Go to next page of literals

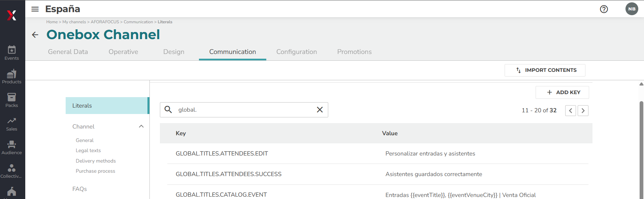583,111
